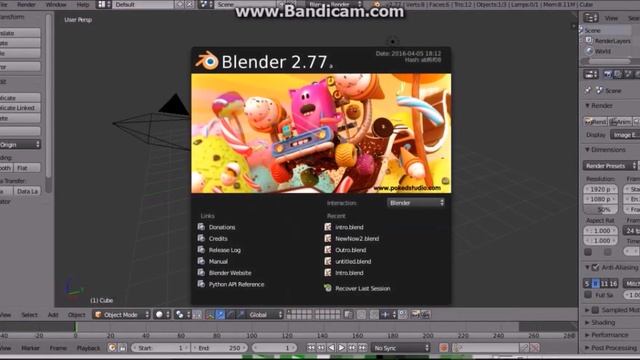The height and width of the screenshot is (360, 640).
Task: Toggle the Full Sample checkbox
Action: point(588,294)
